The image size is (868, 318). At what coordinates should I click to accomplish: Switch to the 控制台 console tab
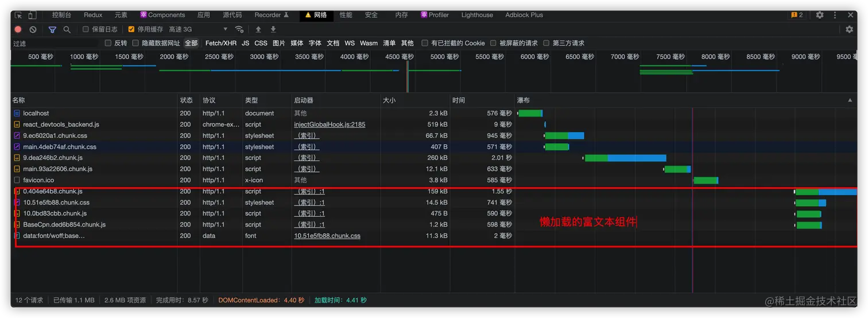[x=61, y=15]
